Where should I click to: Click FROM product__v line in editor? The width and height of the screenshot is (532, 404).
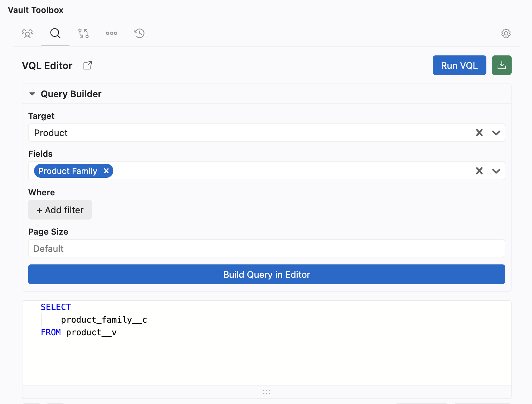point(79,332)
